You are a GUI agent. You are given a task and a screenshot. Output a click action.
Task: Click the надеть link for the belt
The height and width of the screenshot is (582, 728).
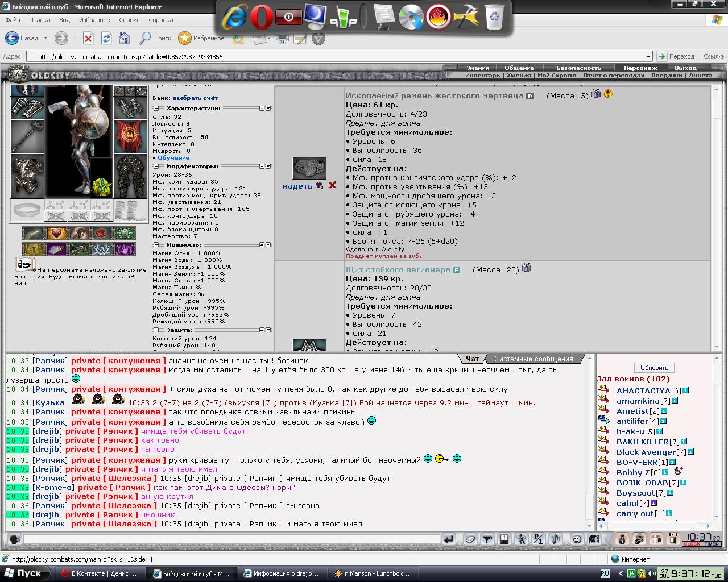(297, 186)
